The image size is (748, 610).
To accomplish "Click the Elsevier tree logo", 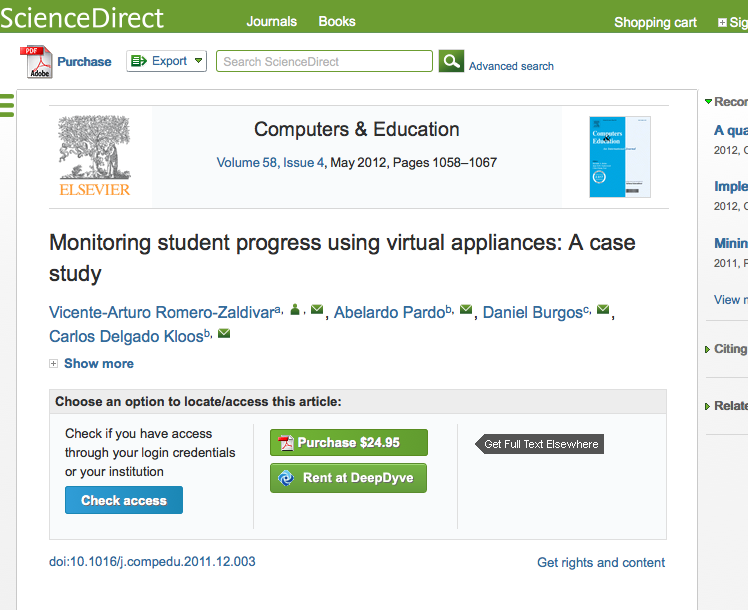I will click(95, 155).
